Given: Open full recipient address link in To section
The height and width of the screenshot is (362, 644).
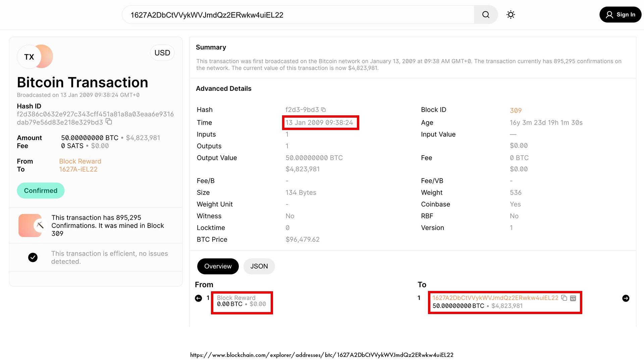Looking at the screenshot, I should coord(495,298).
